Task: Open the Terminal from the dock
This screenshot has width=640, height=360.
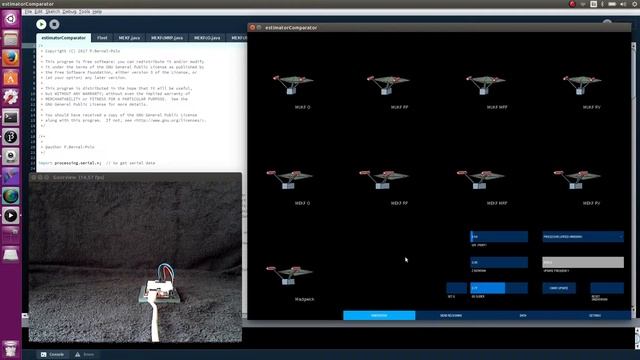Action: (11, 118)
